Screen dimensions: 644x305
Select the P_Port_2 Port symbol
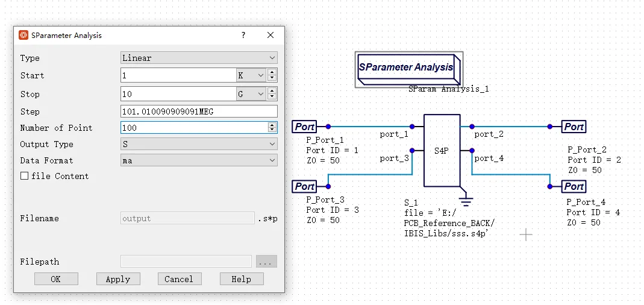coord(574,127)
